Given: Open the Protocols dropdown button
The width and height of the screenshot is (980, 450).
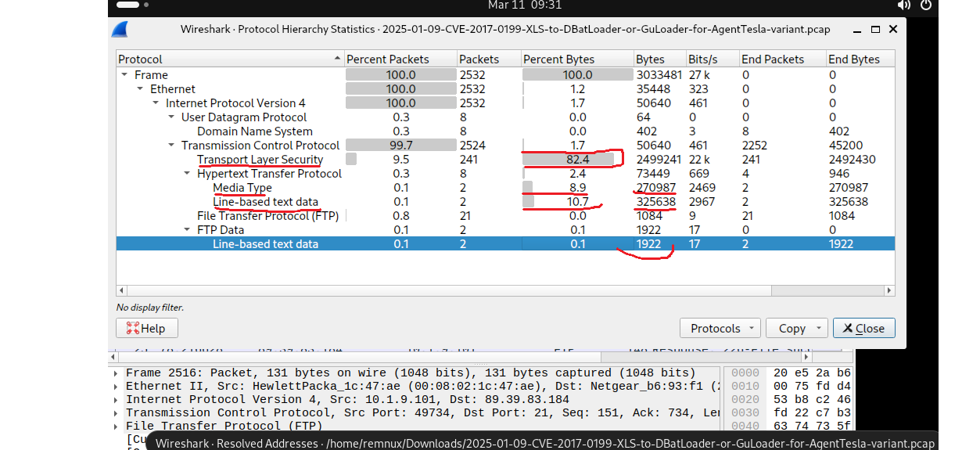Looking at the screenshot, I should 720,329.
